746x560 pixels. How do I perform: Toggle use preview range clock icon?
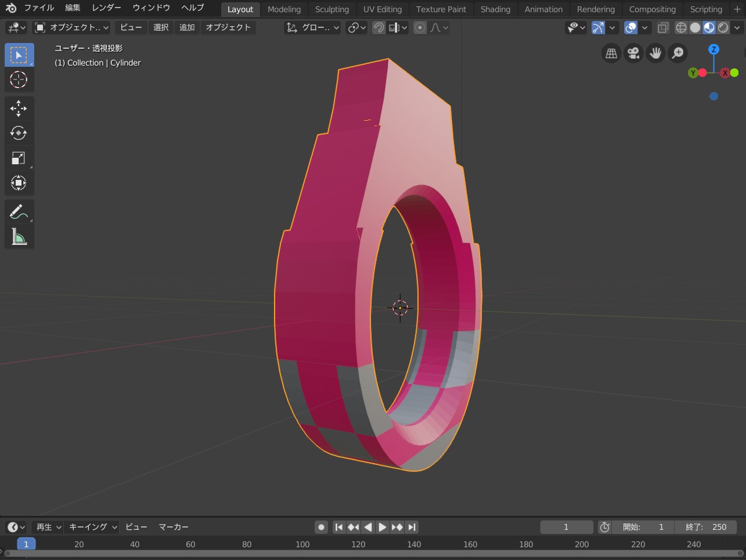click(x=605, y=527)
